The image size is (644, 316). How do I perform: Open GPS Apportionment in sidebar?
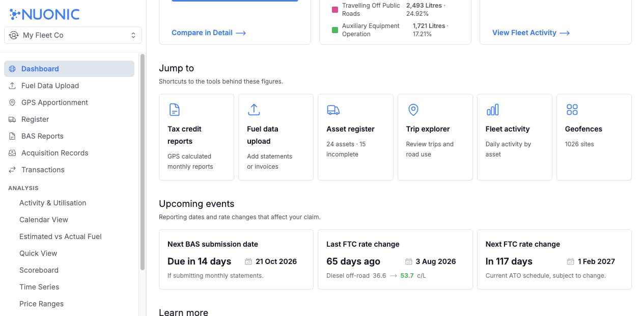click(69, 102)
